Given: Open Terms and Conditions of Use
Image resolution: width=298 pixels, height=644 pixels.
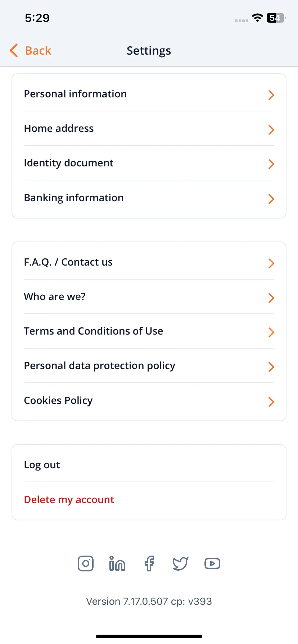Looking at the screenshot, I should 149,331.
